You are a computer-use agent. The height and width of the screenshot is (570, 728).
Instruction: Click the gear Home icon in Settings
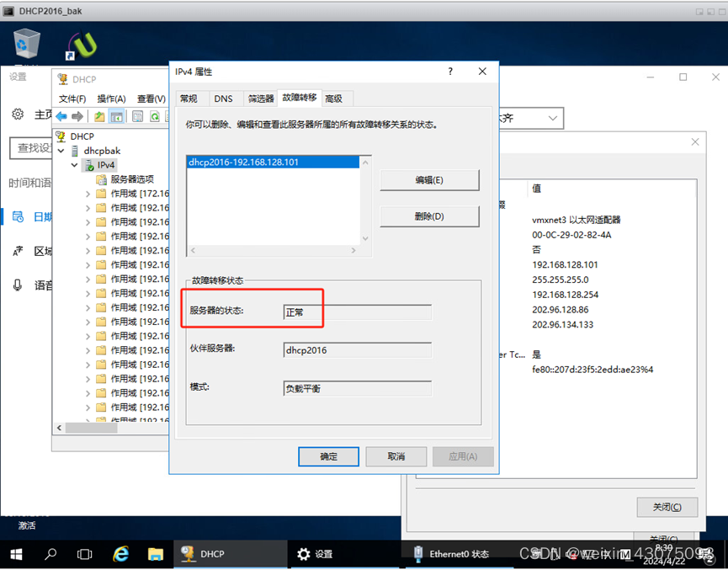coord(18,114)
